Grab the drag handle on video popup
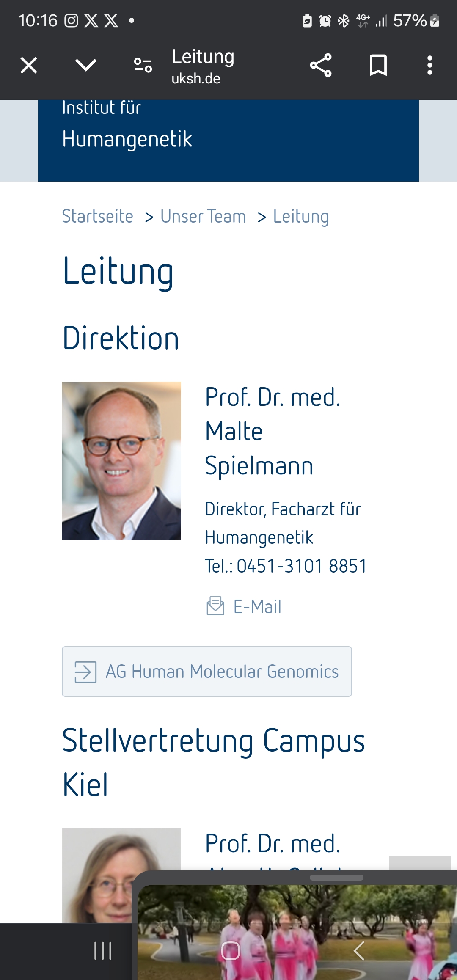 [336, 878]
